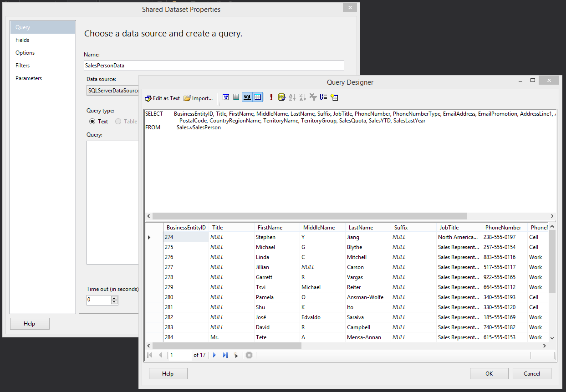Viewport: 566px width, 392px height.
Task: Select the Add Group By icon
Action: (323, 97)
